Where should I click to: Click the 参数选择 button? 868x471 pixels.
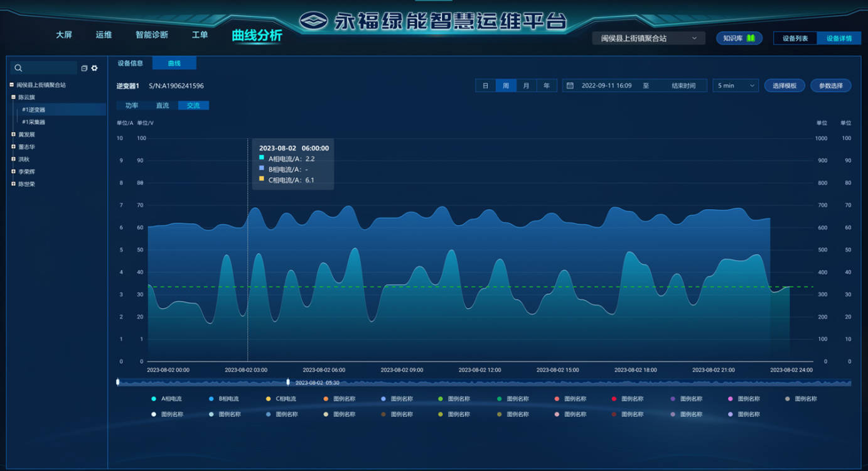(x=830, y=85)
